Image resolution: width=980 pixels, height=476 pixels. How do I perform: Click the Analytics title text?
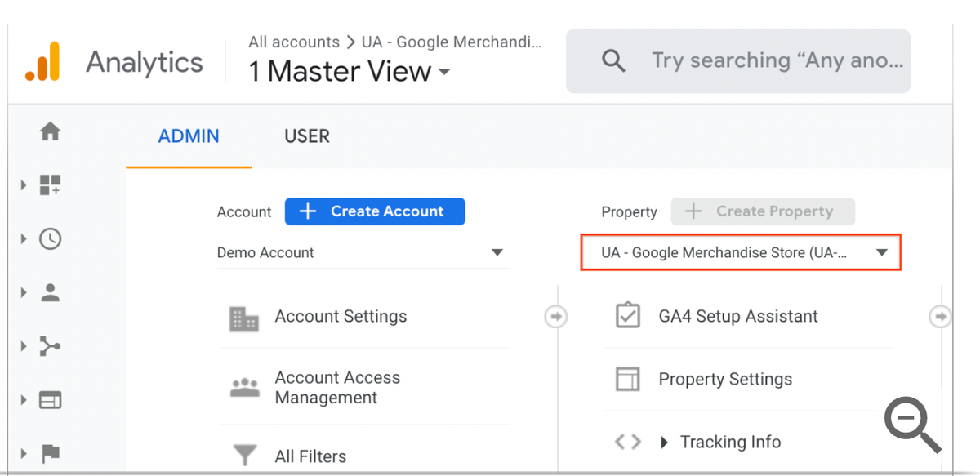coord(145,63)
